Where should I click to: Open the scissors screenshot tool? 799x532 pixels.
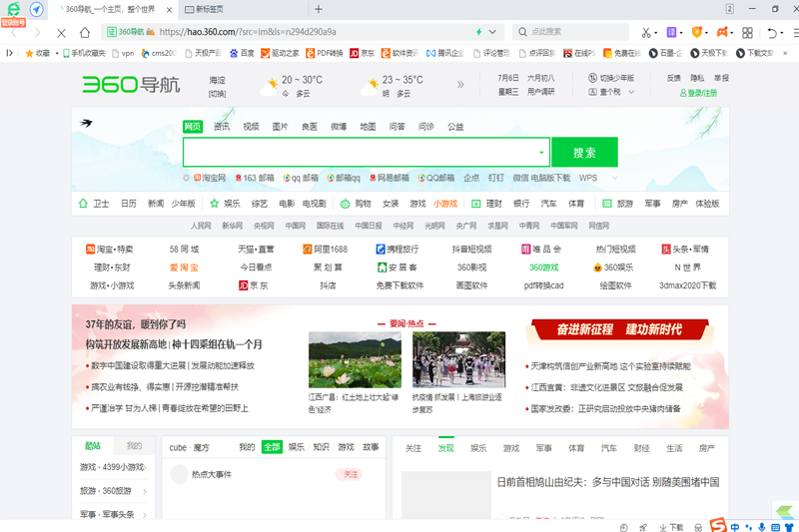(647, 32)
